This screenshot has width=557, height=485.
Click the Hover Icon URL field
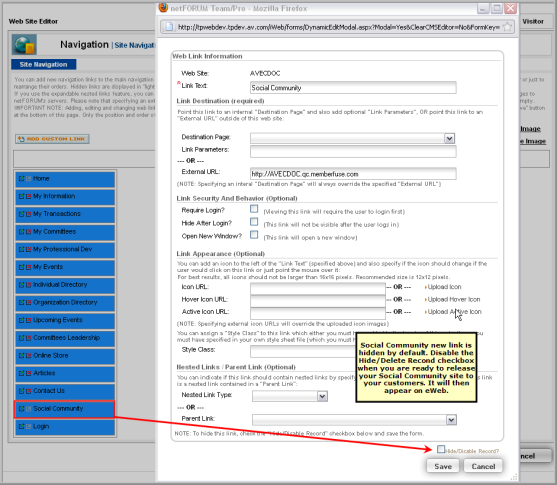318,301
